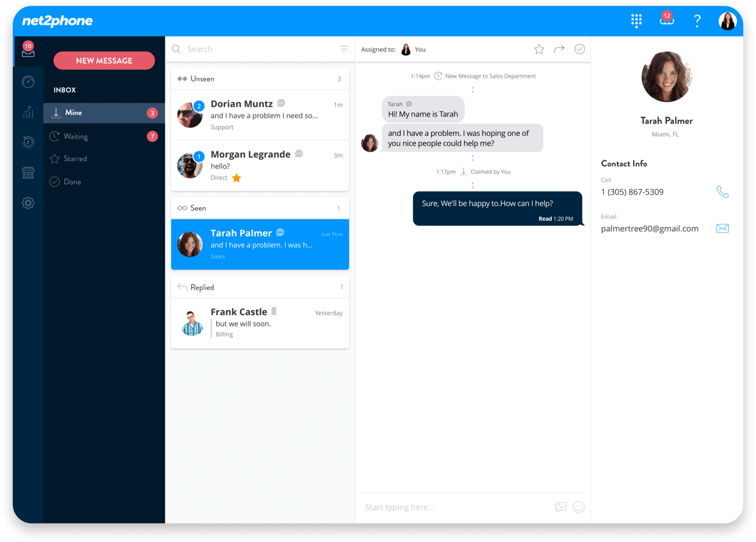This screenshot has width=756, height=542.
Task: Select the Waiting inbox folder
Action: tap(76, 136)
